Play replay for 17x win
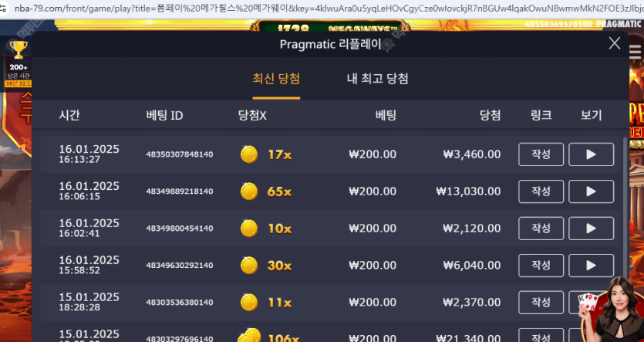This screenshot has width=644, height=342. pyautogui.click(x=591, y=154)
